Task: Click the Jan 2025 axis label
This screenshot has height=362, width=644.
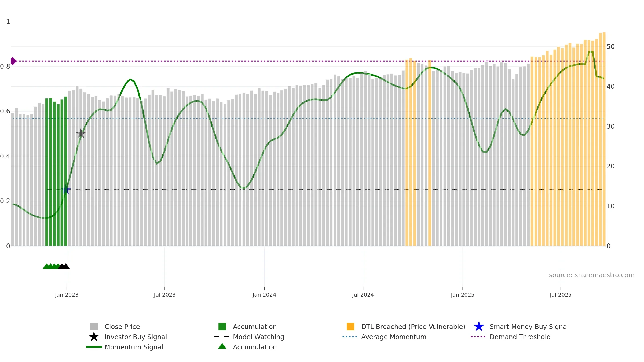Action: (463, 295)
